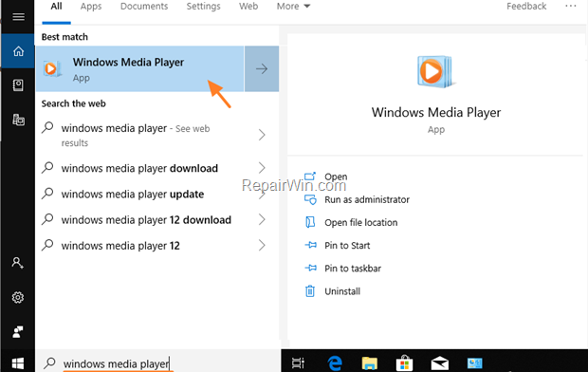Choose Uninstall in the preview pane

coord(332,291)
